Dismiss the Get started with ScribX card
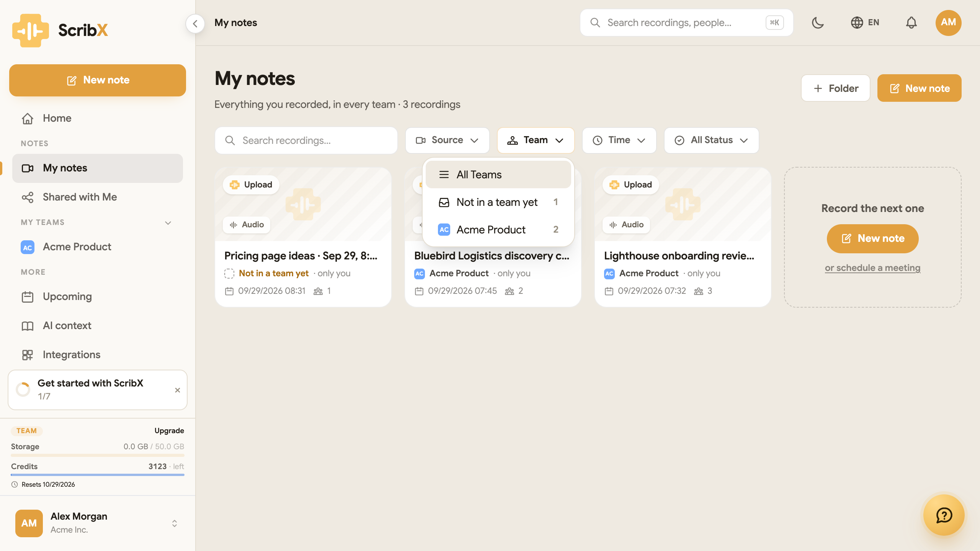This screenshot has height=551, width=980. 177,390
